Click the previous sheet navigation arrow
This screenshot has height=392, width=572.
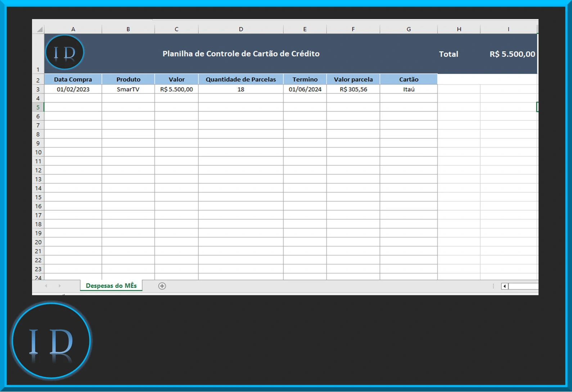[x=46, y=286]
